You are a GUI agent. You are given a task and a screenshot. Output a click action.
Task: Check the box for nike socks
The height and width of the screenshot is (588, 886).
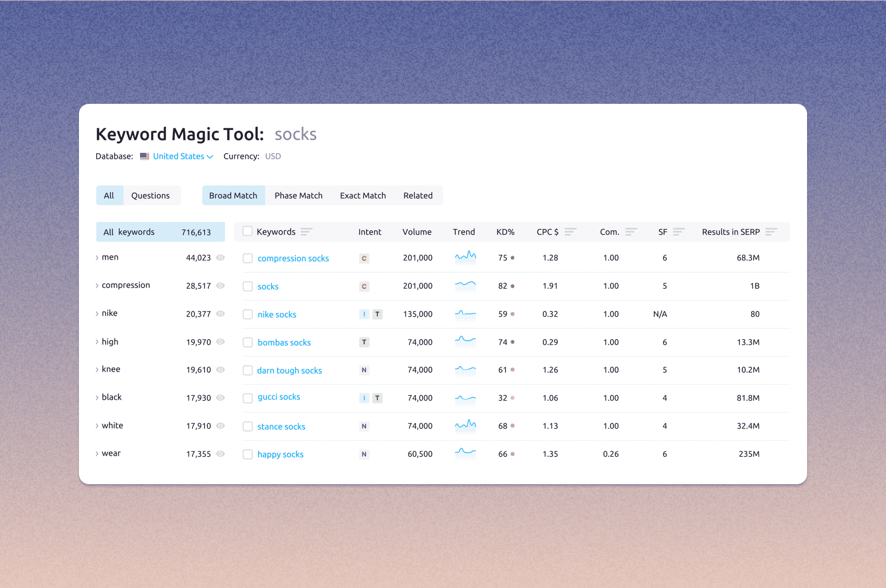pyautogui.click(x=248, y=315)
